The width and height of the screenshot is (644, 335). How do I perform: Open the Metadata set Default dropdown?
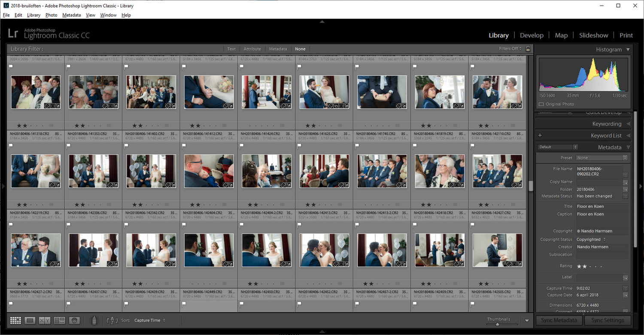point(558,147)
